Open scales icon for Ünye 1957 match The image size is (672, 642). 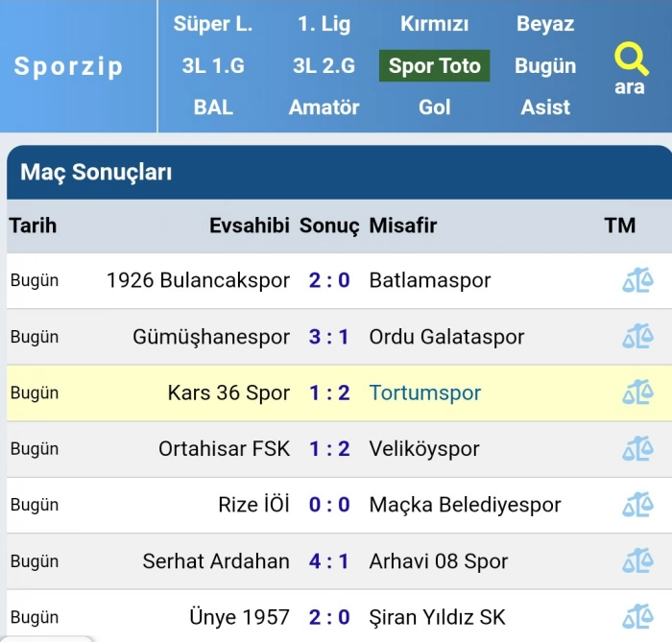pyautogui.click(x=637, y=617)
